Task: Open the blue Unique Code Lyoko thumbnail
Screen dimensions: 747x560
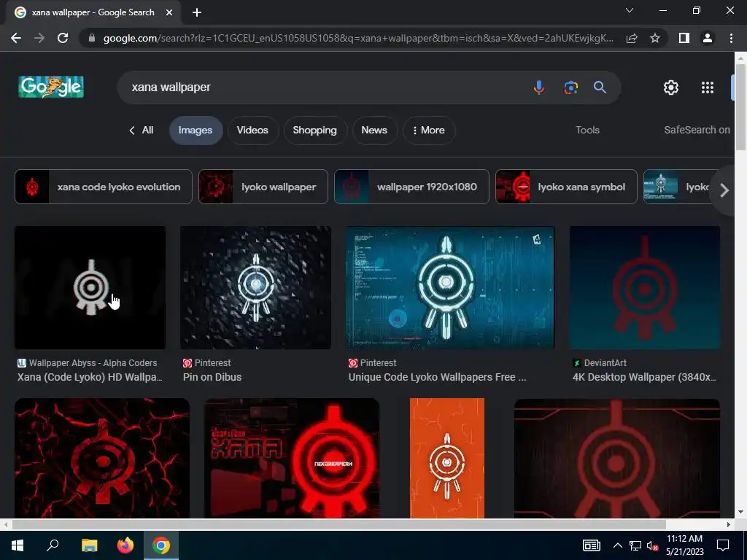Action: [450, 287]
